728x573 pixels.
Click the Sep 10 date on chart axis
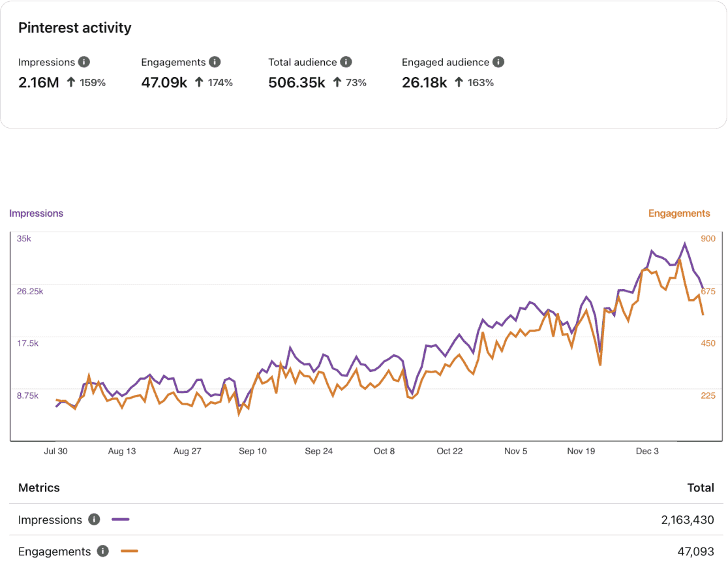click(252, 451)
